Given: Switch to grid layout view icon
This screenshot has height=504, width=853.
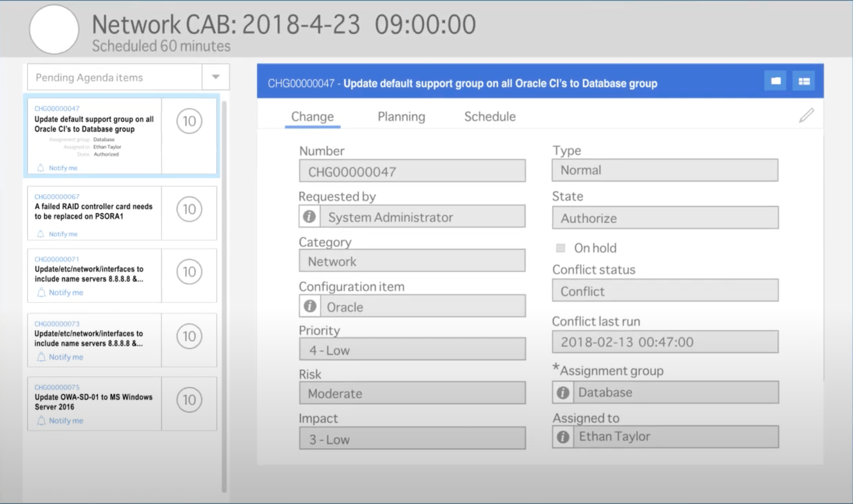Looking at the screenshot, I should (x=804, y=81).
